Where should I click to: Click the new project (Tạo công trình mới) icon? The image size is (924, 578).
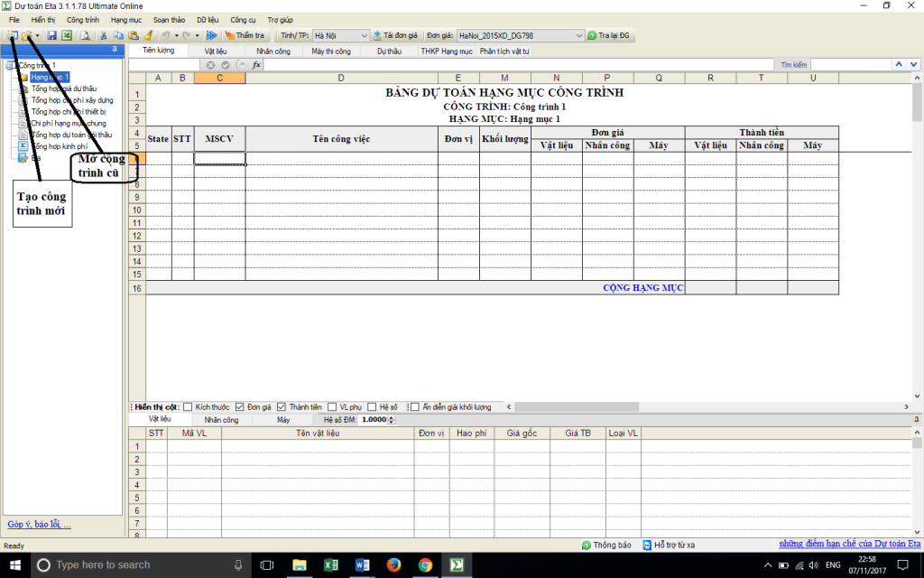point(13,35)
